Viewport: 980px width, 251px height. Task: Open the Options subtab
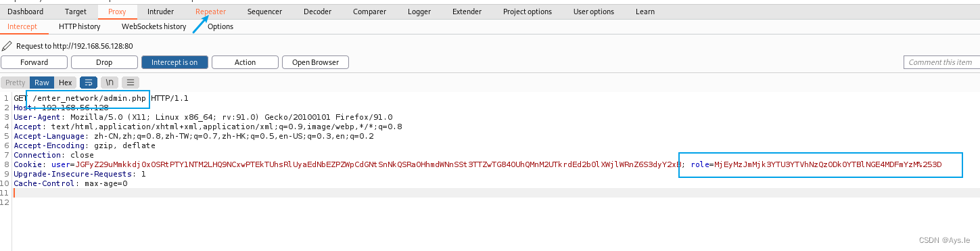pos(220,26)
